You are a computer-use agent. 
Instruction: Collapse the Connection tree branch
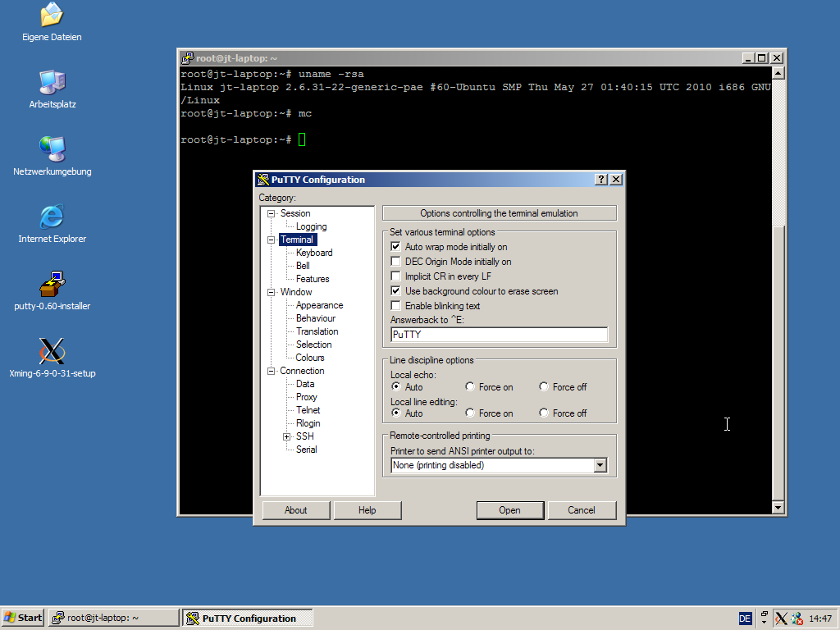tap(271, 370)
